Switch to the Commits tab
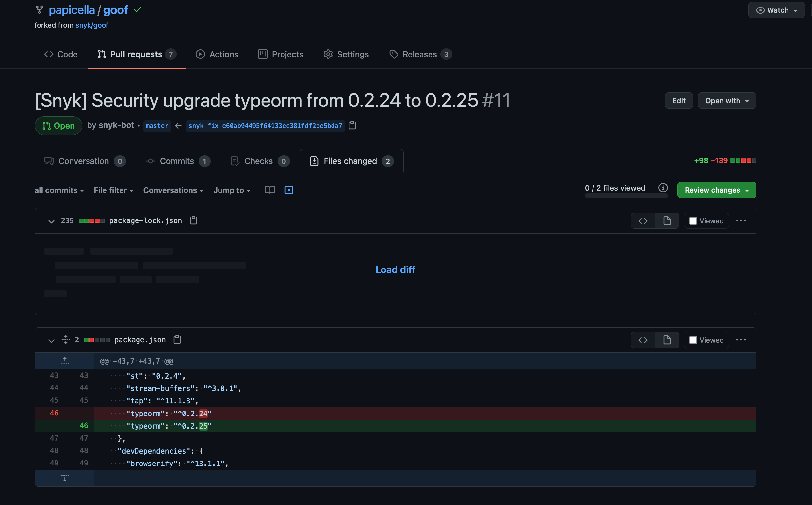This screenshot has width=812, height=505. tap(177, 161)
